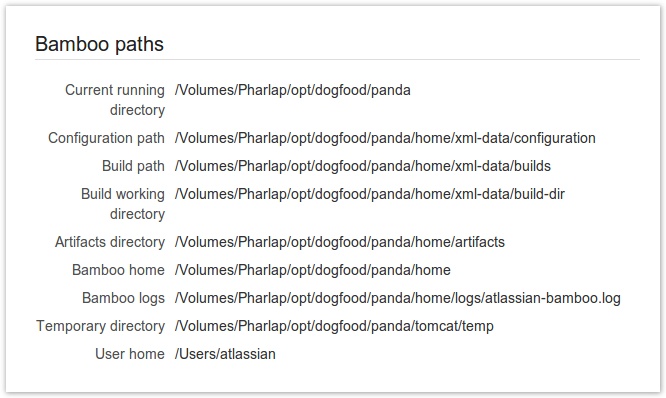This screenshot has width=666, height=398.
Task: Select the xml-data/configuration path value
Action: 385,138
